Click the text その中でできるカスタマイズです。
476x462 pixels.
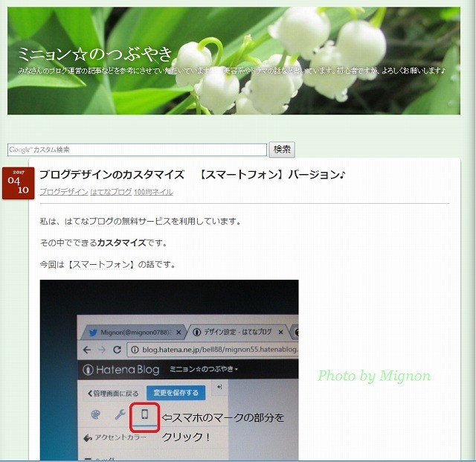click(104, 243)
